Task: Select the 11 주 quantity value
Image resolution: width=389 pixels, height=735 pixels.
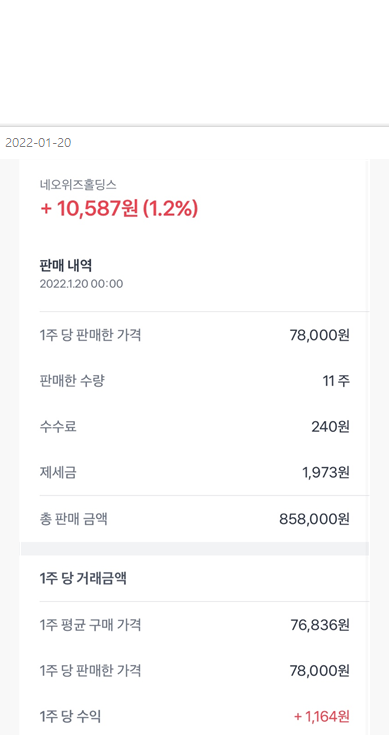Action: [336, 382]
